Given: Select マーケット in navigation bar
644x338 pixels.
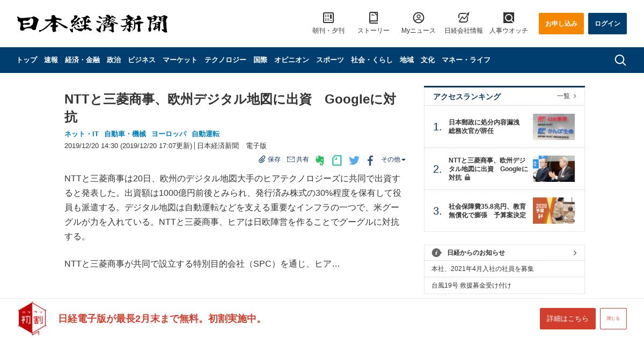Looking at the screenshot, I should tap(180, 60).
